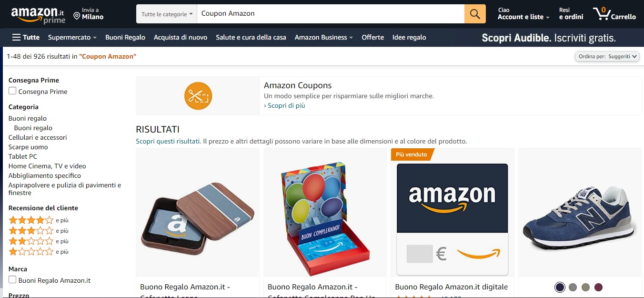Enable the Consegna Prime checkbox
This screenshot has height=298, width=644.
coord(12,91)
